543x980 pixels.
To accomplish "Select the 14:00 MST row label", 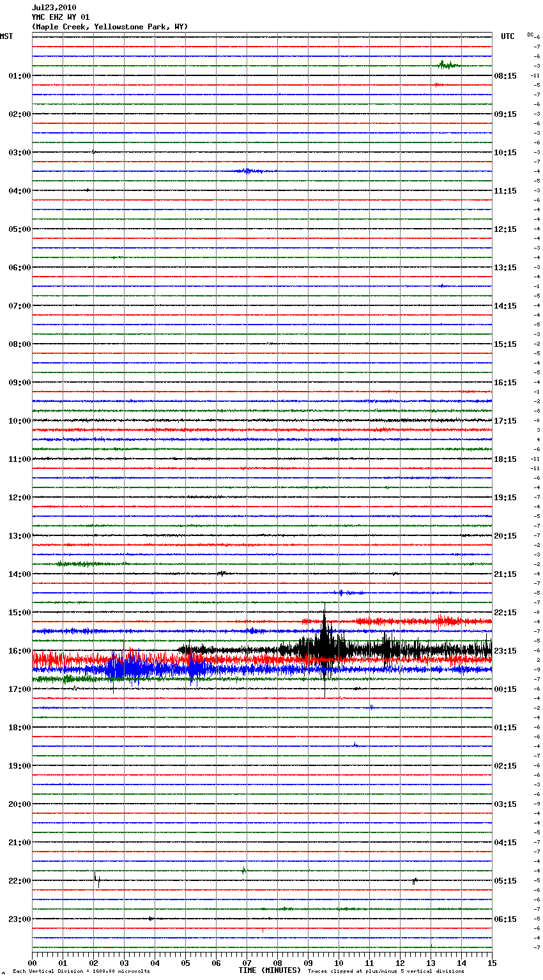I will click(x=20, y=574).
